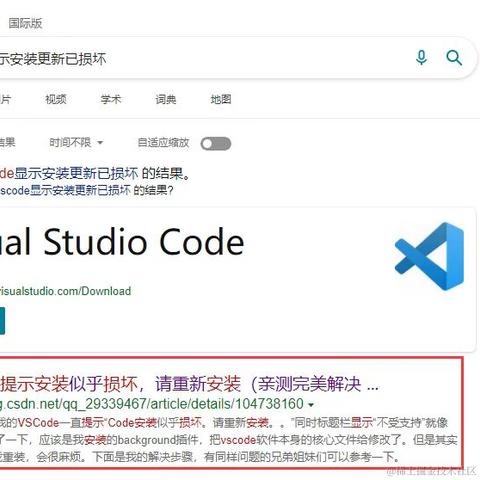The height and width of the screenshot is (480, 480).
Task: Open the 词典 search tab
Action: click(x=166, y=99)
